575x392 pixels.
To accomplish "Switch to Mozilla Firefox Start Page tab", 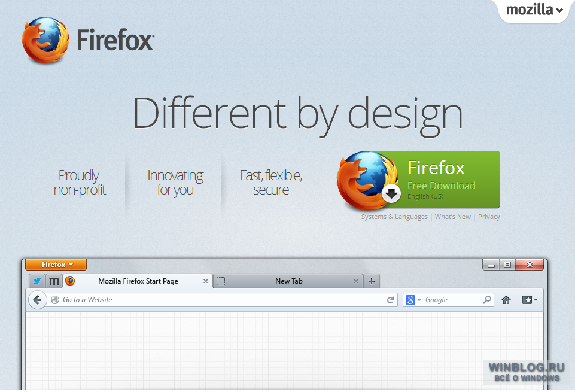I will coord(138,281).
